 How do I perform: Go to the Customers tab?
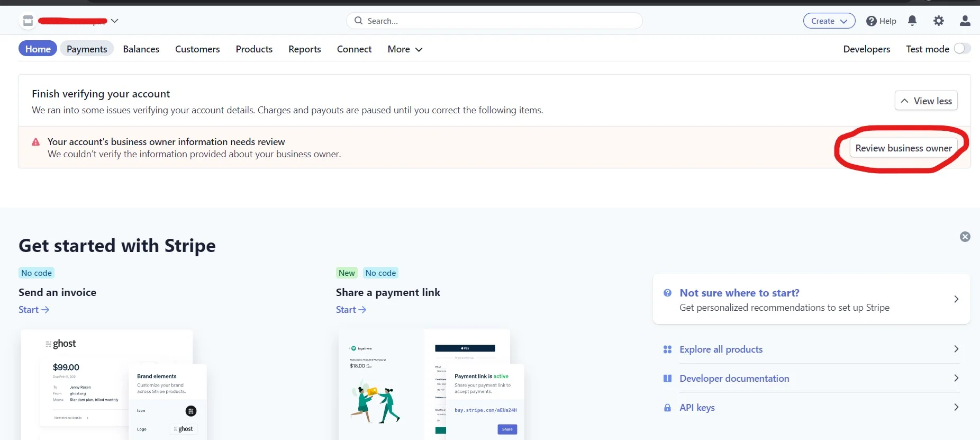(197, 49)
